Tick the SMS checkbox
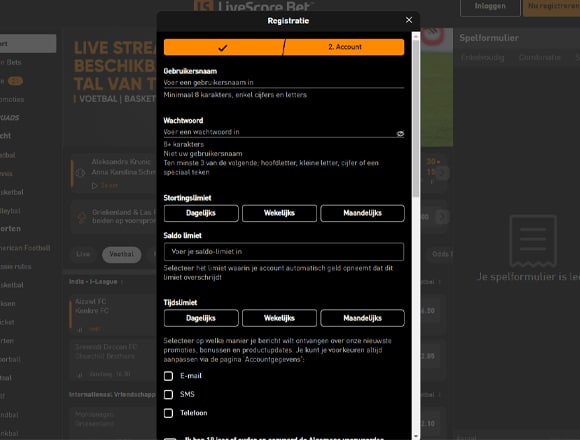 coord(168,395)
